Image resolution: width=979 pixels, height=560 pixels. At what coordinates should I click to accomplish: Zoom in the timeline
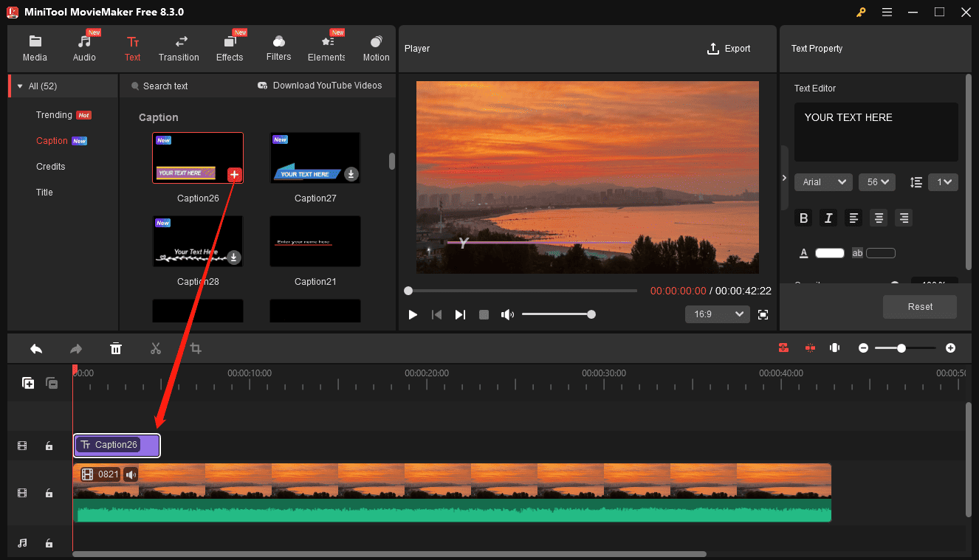click(951, 348)
